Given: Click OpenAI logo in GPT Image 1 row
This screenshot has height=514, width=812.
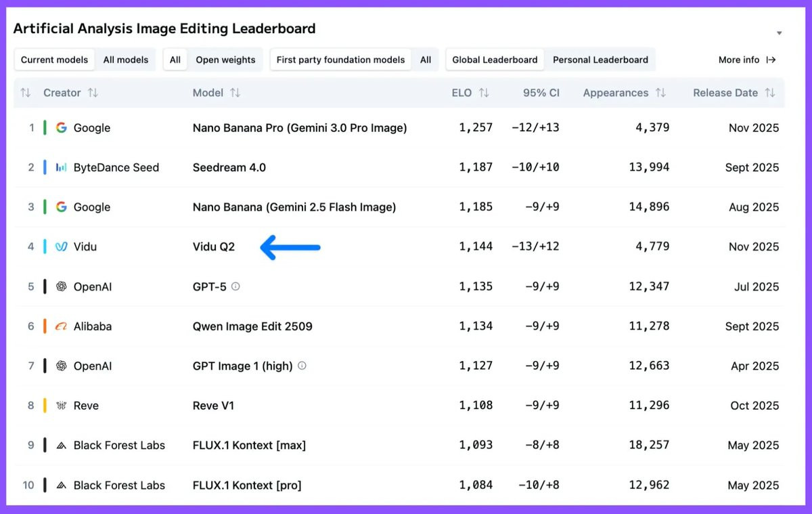Looking at the screenshot, I should [62, 366].
